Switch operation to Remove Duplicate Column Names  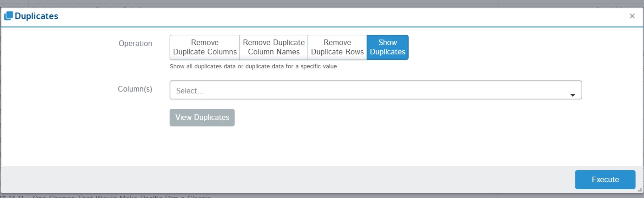tap(273, 47)
